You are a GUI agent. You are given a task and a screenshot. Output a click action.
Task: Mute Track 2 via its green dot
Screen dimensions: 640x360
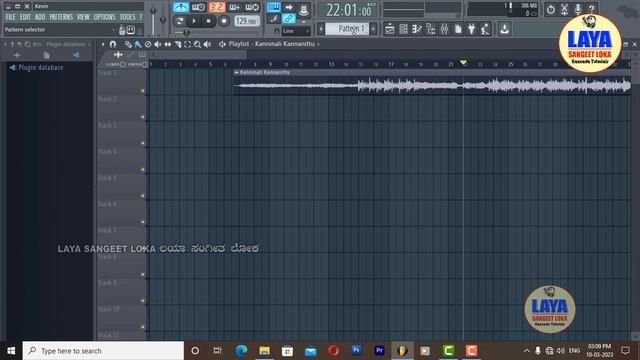tap(143, 117)
